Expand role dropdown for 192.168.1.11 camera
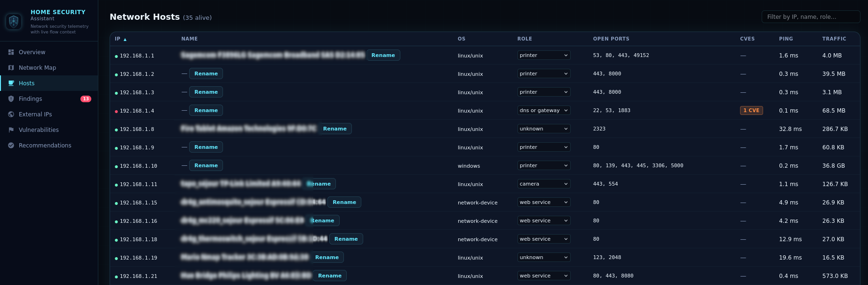 [543, 184]
